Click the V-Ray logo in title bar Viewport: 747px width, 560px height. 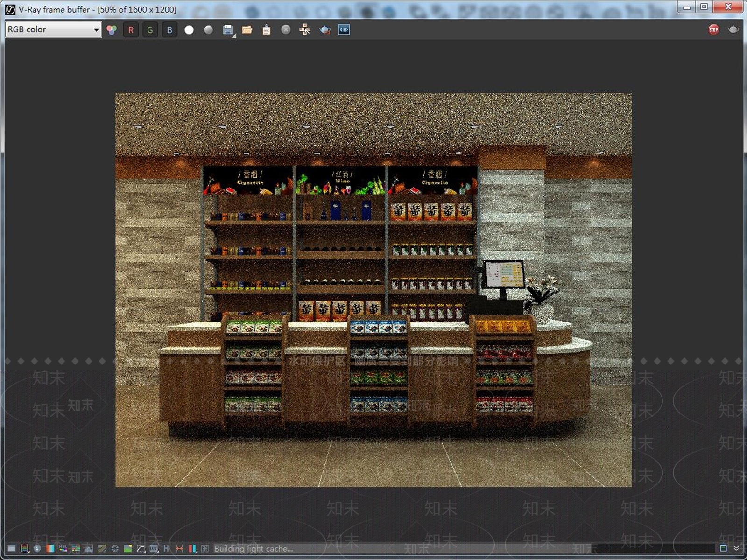click(10, 9)
